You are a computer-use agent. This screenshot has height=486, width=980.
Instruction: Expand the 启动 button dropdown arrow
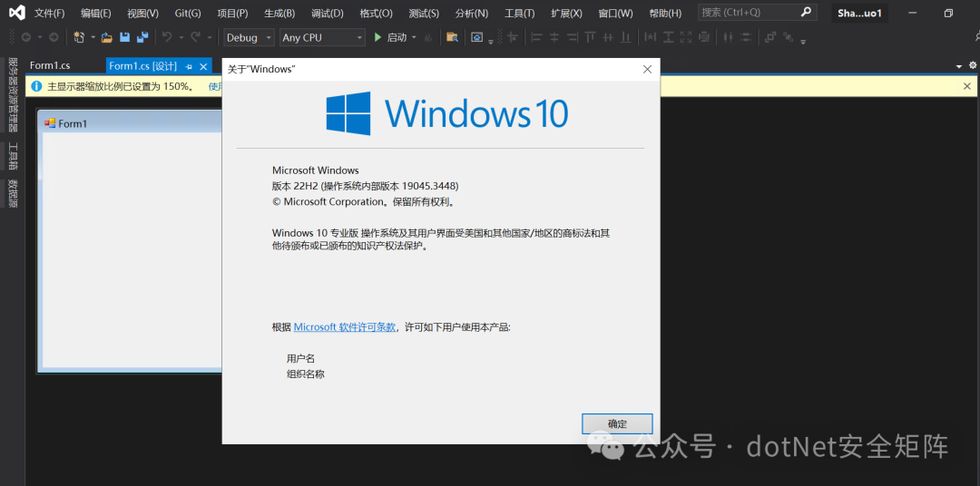[414, 37]
